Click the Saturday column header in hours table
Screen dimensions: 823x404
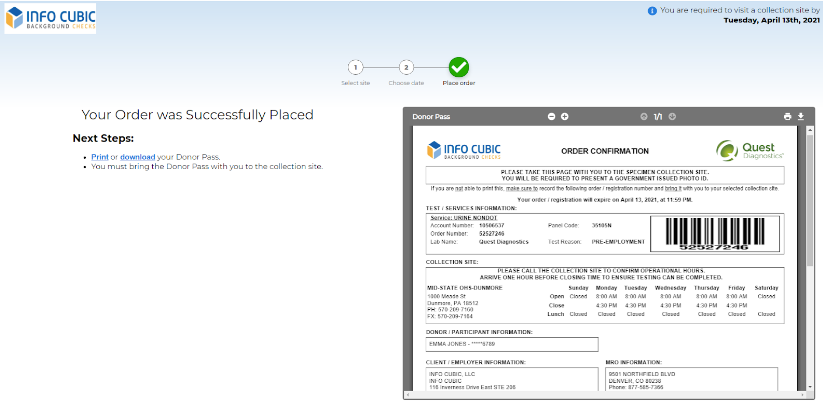tap(766, 288)
